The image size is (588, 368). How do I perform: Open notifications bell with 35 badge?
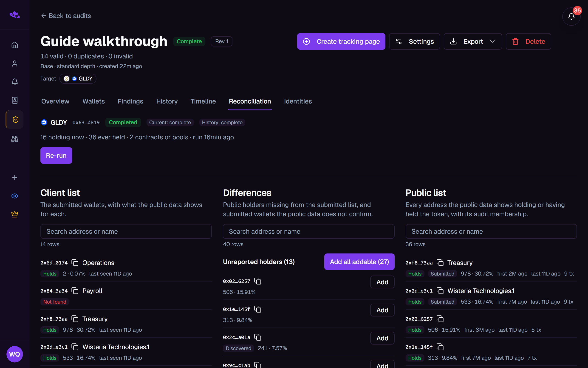point(571,16)
